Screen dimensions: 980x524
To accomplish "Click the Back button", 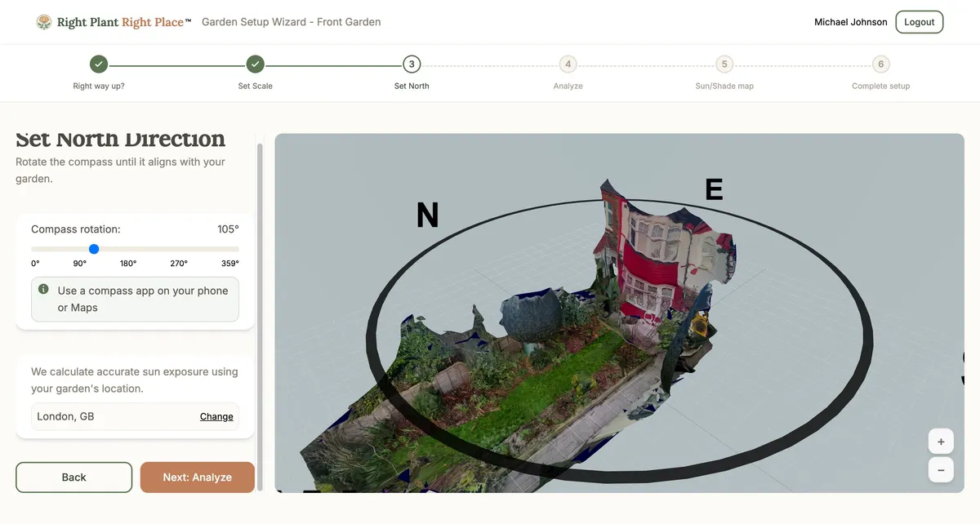I will 73,477.
